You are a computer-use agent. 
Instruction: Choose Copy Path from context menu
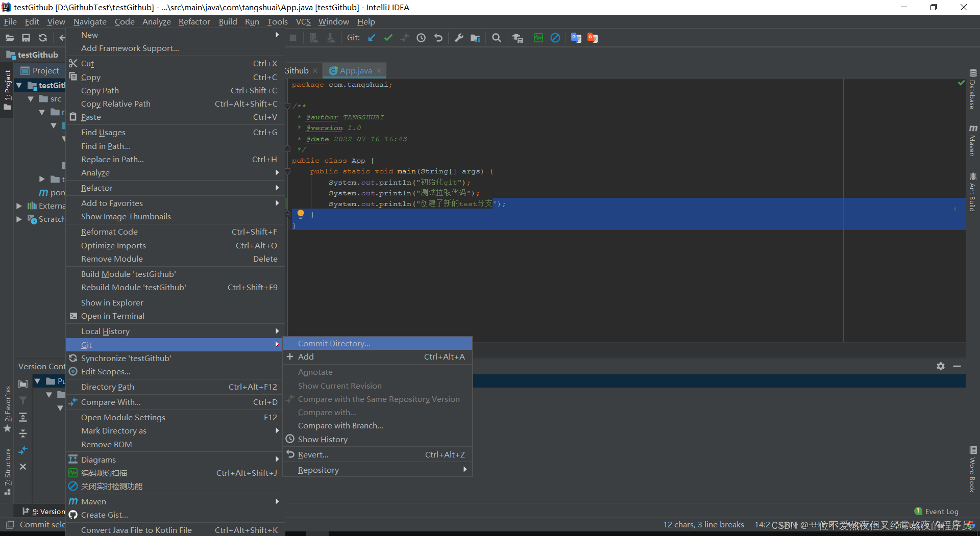point(176,90)
